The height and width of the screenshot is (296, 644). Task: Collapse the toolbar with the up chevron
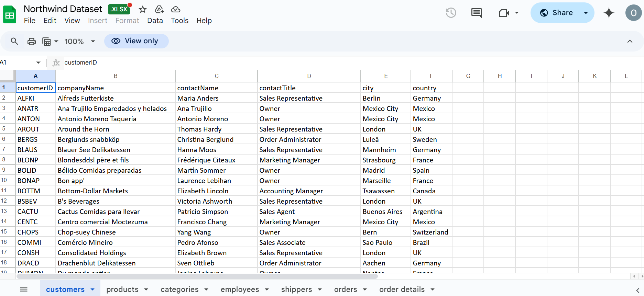pyautogui.click(x=630, y=41)
